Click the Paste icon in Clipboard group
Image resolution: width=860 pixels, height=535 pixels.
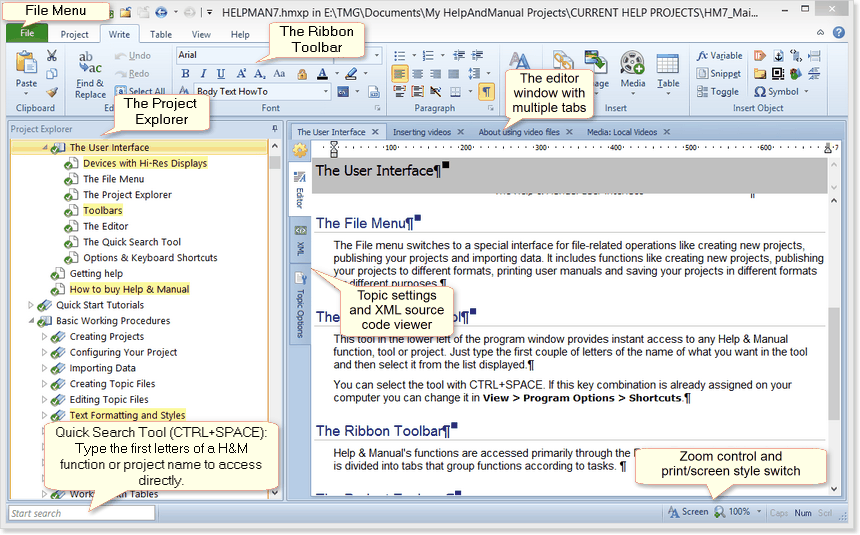point(26,68)
